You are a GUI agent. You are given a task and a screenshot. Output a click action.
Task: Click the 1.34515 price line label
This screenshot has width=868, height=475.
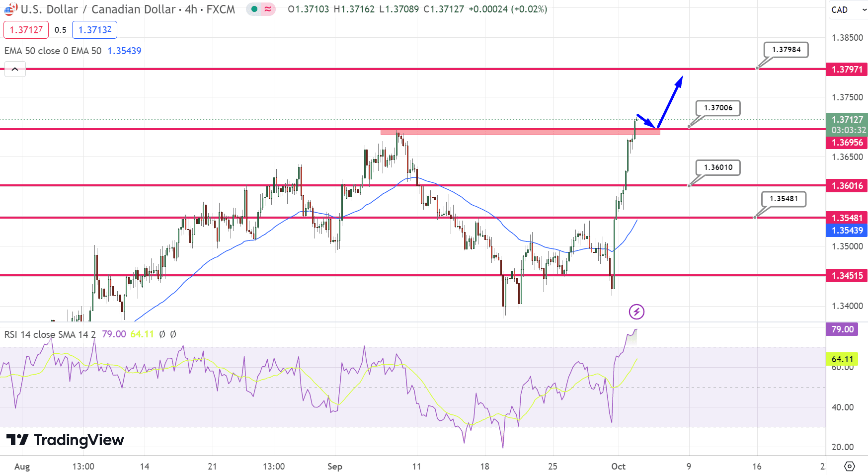pyautogui.click(x=847, y=276)
